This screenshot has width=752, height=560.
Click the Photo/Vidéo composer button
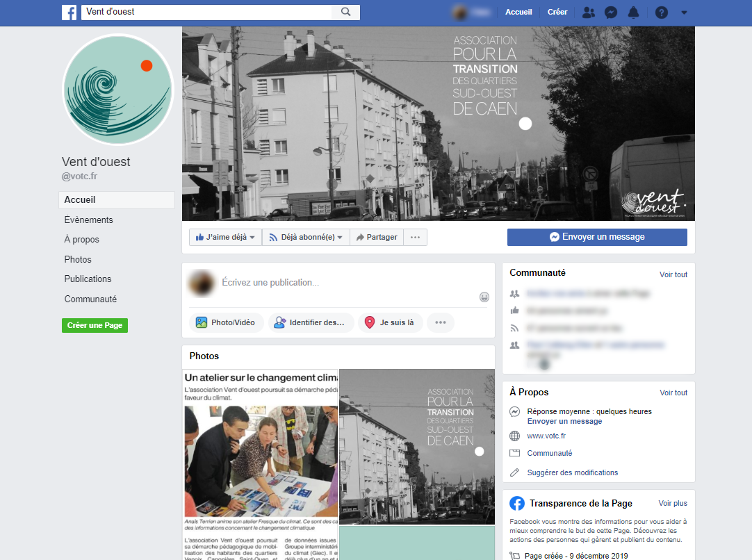tap(227, 322)
